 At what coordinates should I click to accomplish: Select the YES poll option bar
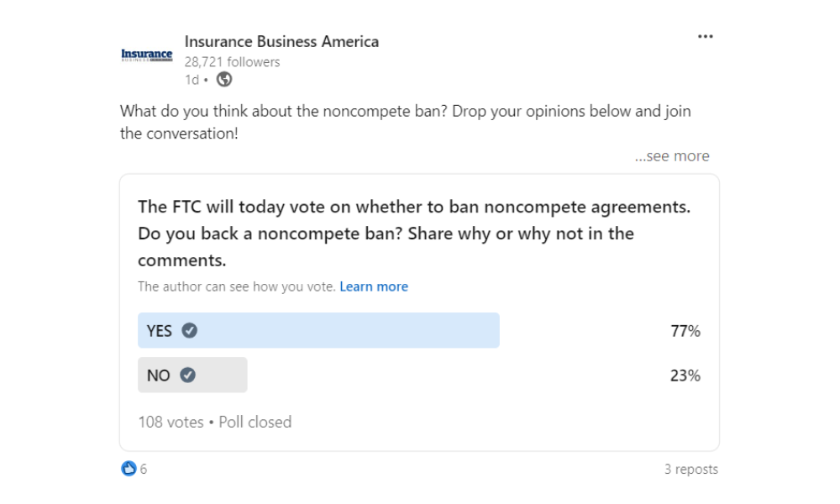pyautogui.click(x=318, y=331)
